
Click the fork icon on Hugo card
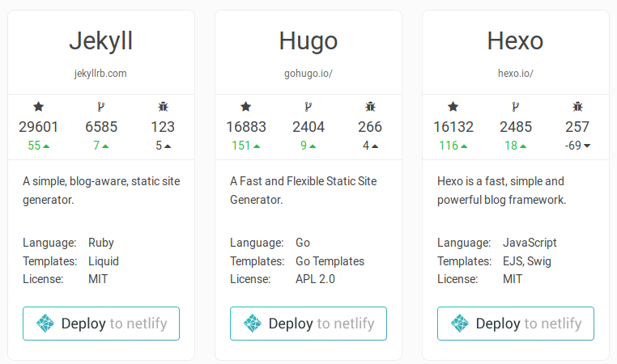pyautogui.click(x=308, y=107)
